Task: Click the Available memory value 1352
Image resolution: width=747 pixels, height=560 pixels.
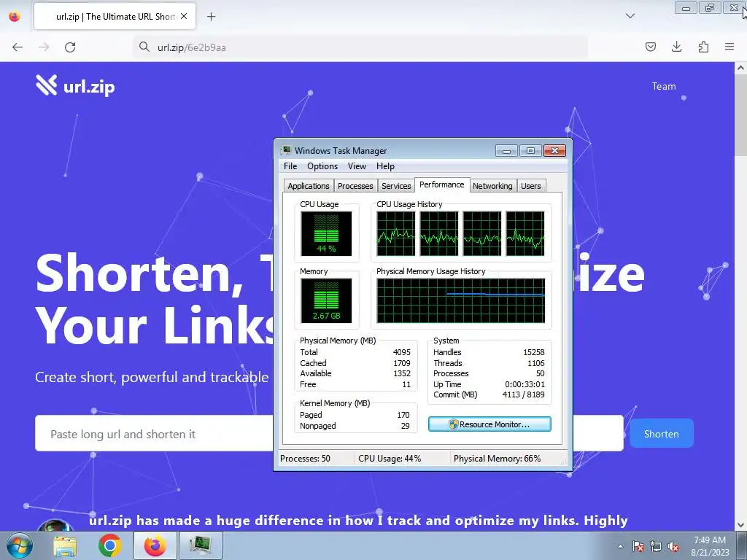Action: pyautogui.click(x=402, y=373)
